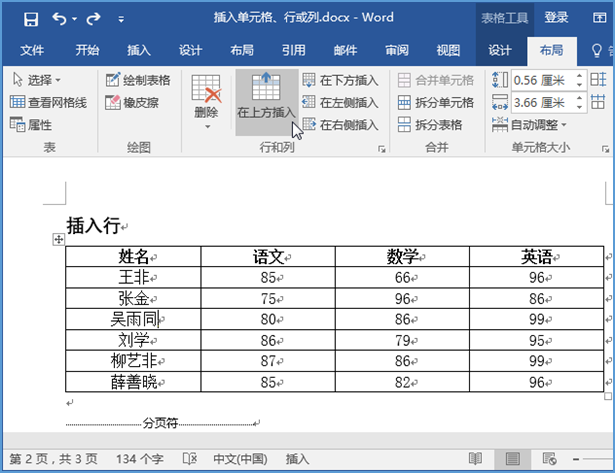This screenshot has width=615, height=473.
Task: Open 单元格大小 dialog launcher
Action: pyautogui.click(x=606, y=149)
